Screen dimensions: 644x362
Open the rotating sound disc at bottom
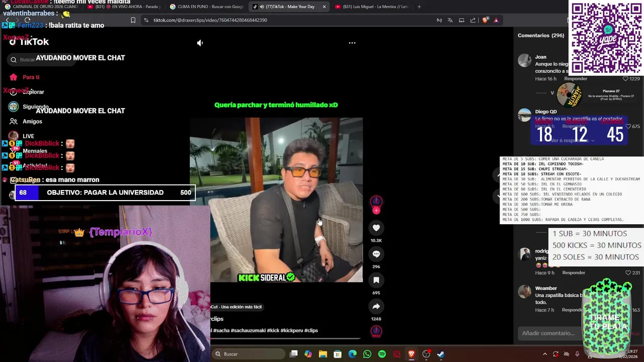376,331
